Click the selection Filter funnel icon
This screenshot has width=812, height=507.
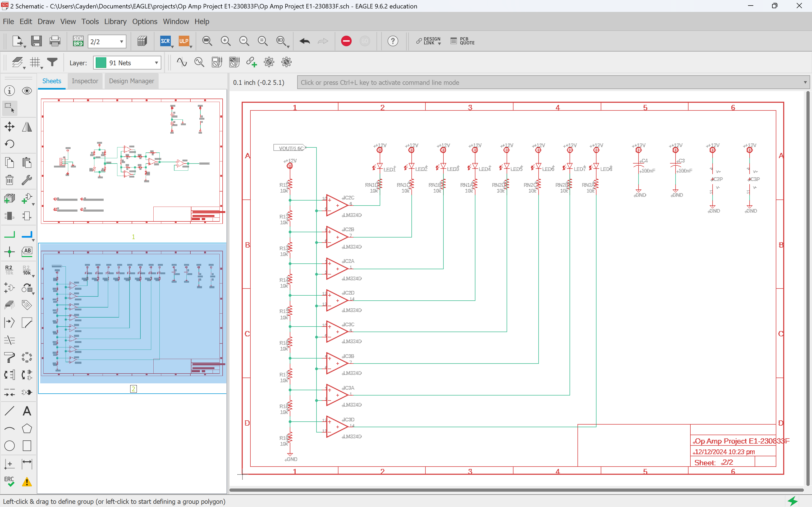52,62
